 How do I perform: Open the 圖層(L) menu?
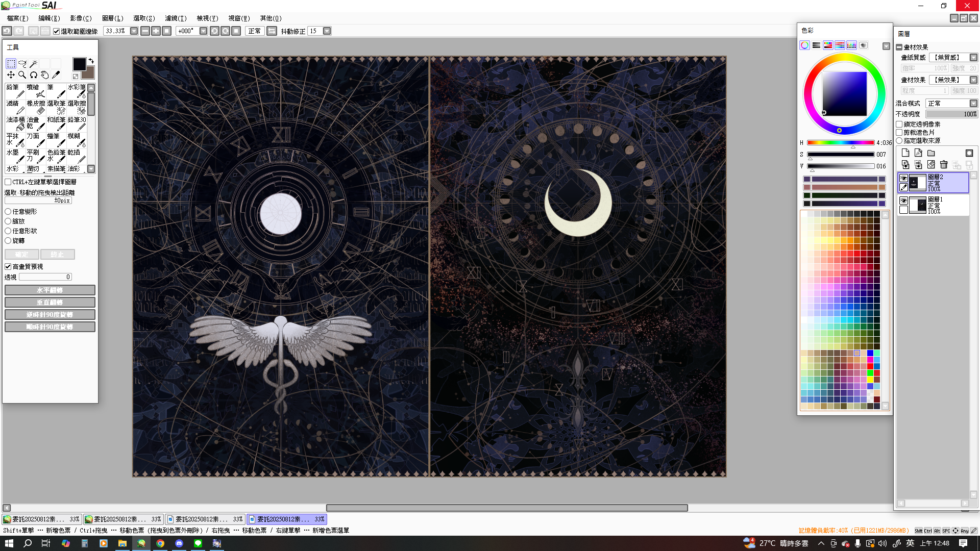click(113, 18)
